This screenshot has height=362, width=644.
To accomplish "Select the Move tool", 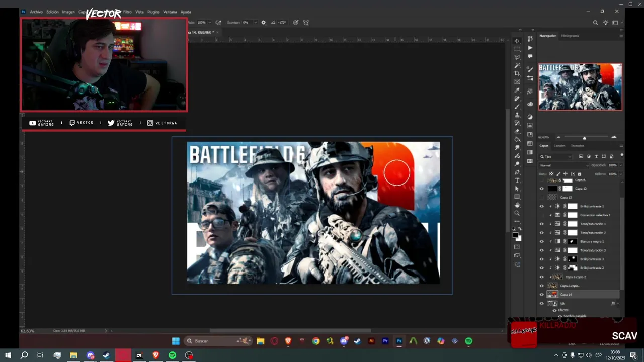I will pos(517,41).
